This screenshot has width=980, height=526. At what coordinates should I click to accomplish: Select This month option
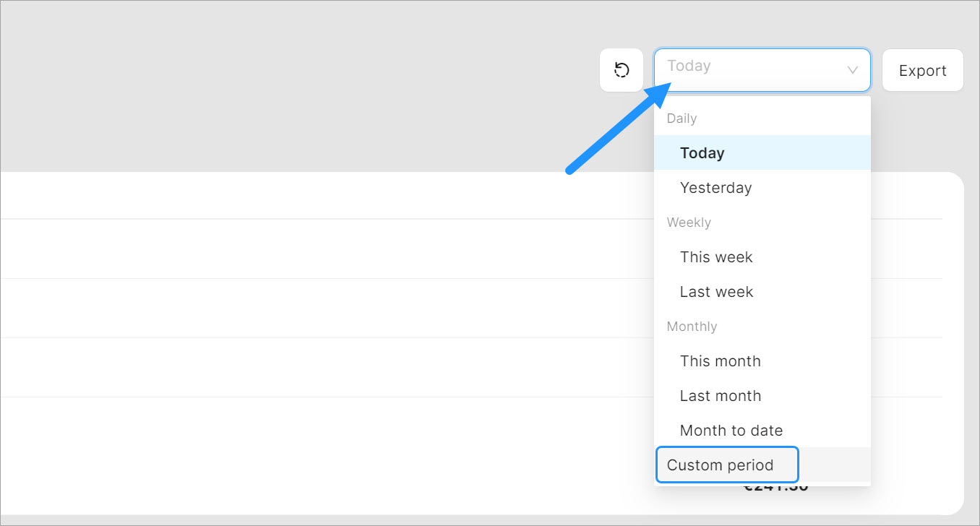pyautogui.click(x=720, y=361)
